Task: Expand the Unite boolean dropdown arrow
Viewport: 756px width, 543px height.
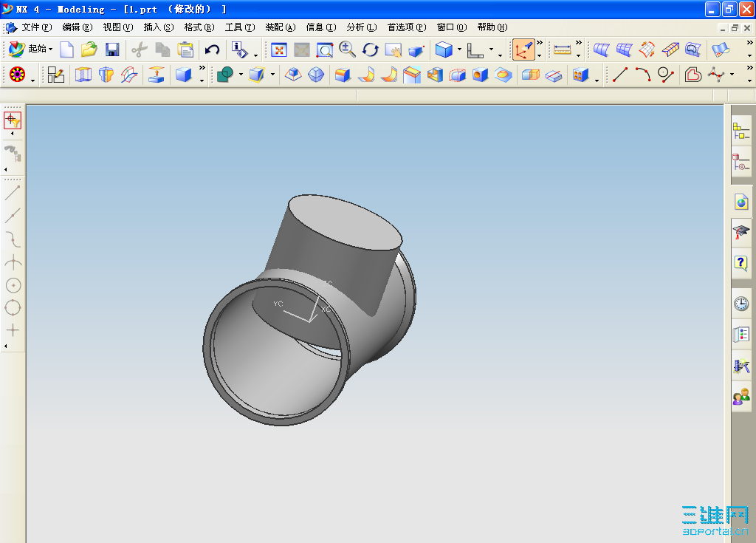Action: coord(241,75)
